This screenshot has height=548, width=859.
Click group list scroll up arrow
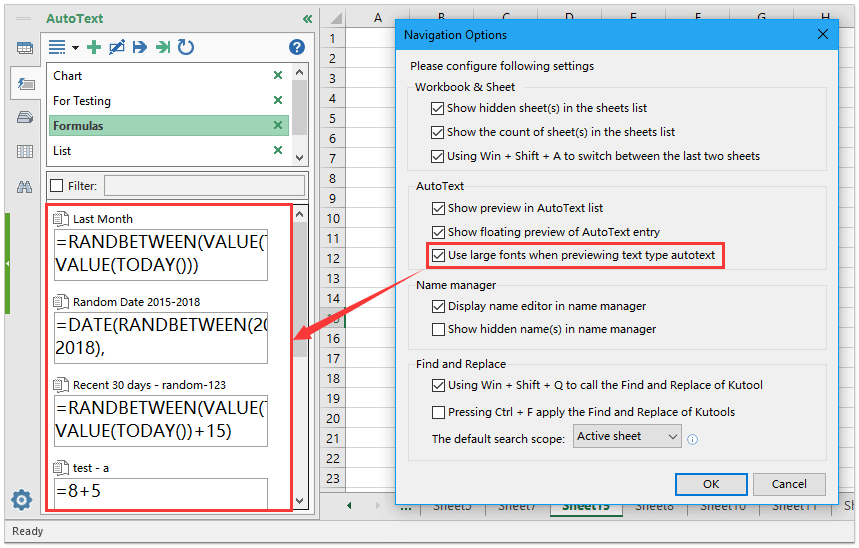point(299,72)
